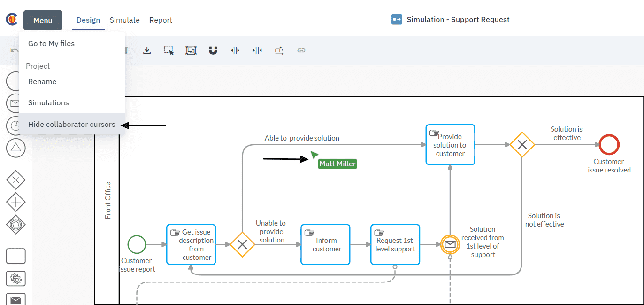Click the group elements frame icon
The height and width of the screenshot is (305, 644).
pyautogui.click(x=191, y=50)
